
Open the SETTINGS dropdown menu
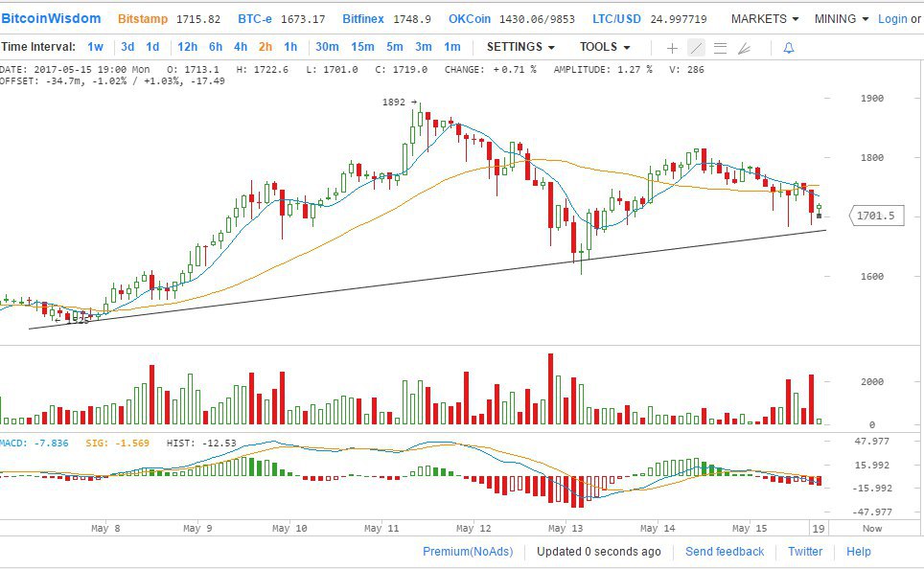pyautogui.click(x=520, y=47)
